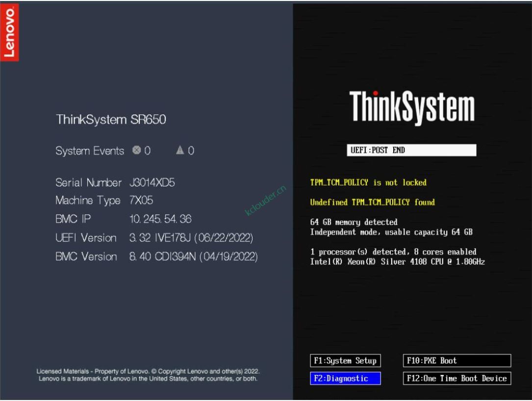This screenshot has width=532, height=401.
Task: Click the Machine Type label
Action: click(x=88, y=200)
